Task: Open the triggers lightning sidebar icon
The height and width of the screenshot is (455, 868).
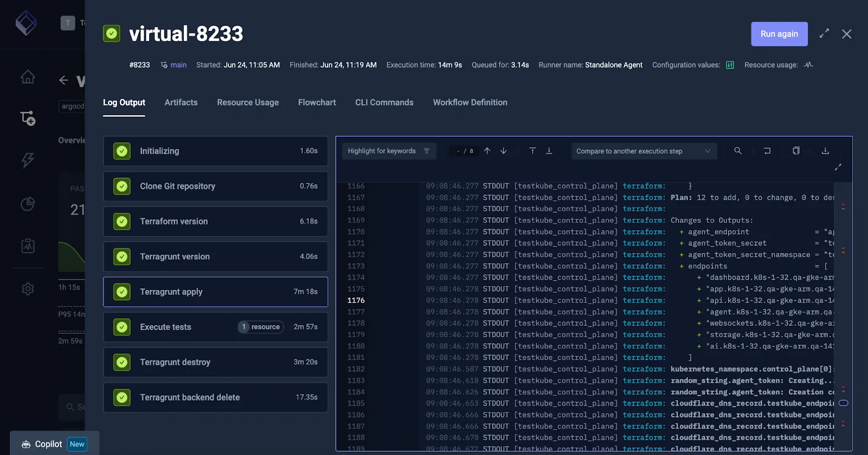Action: [x=28, y=160]
